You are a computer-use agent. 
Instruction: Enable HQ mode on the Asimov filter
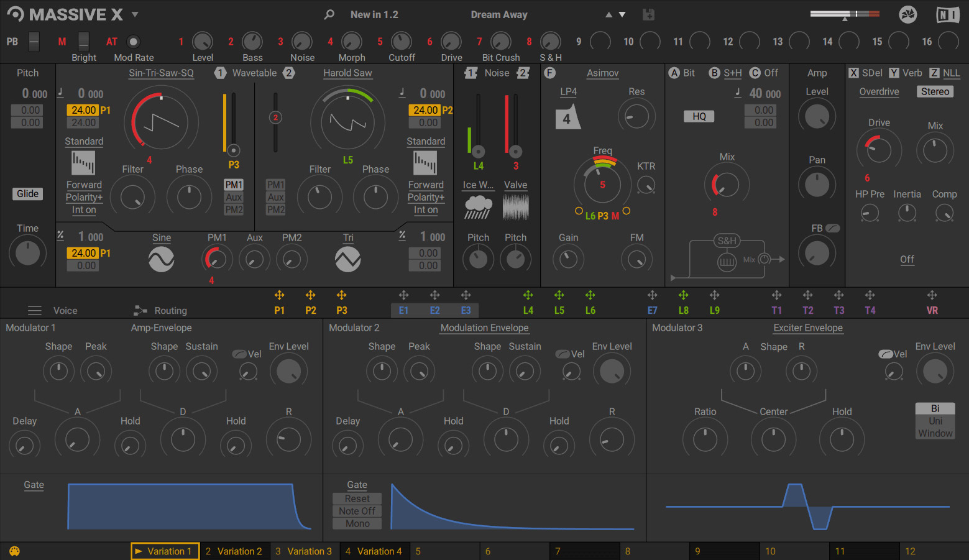(x=699, y=116)
